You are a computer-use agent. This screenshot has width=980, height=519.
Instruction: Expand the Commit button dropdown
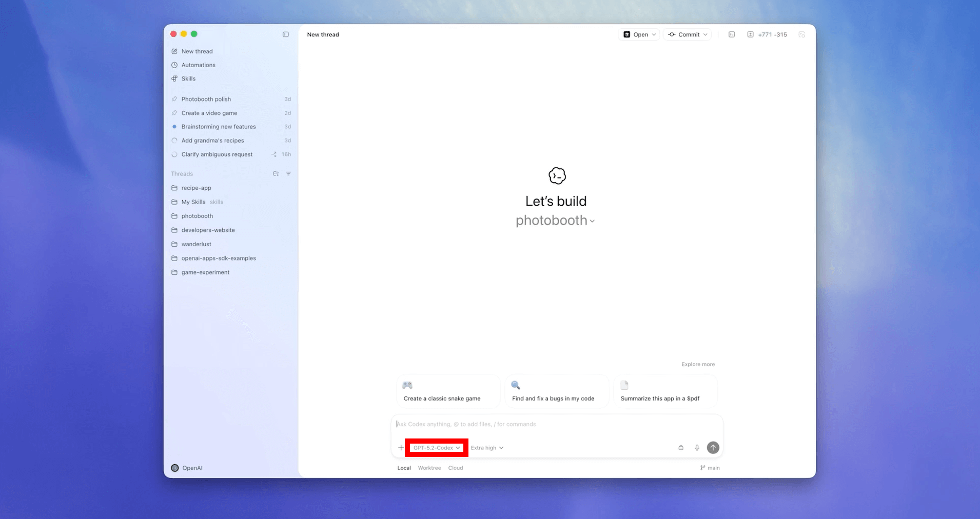705,34
